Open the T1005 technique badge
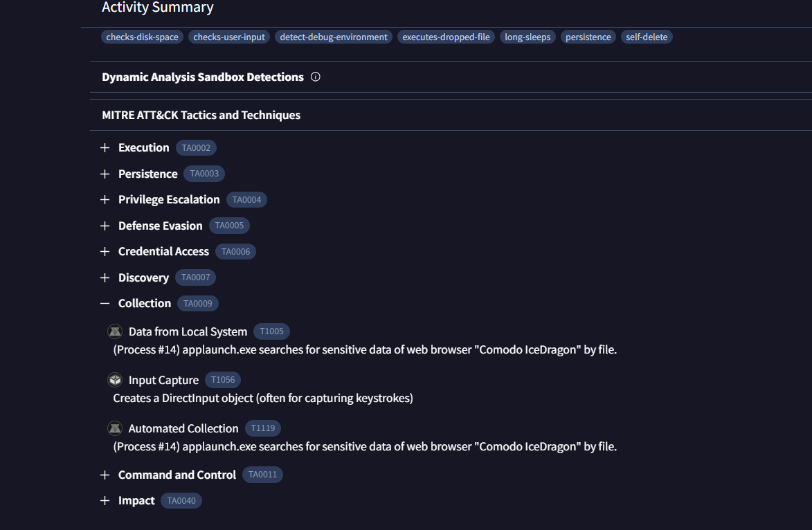Viewport: 812px width, 530px height. 271,331
